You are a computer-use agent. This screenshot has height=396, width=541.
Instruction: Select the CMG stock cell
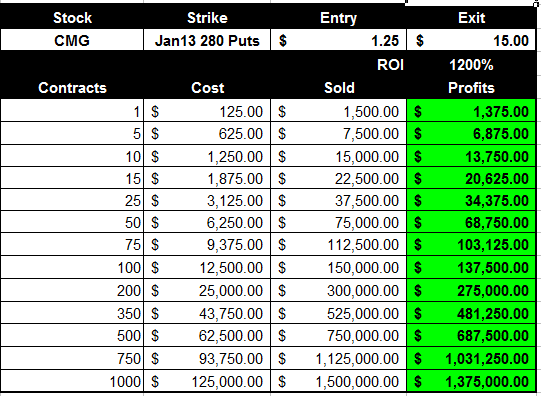pos(72,40)
